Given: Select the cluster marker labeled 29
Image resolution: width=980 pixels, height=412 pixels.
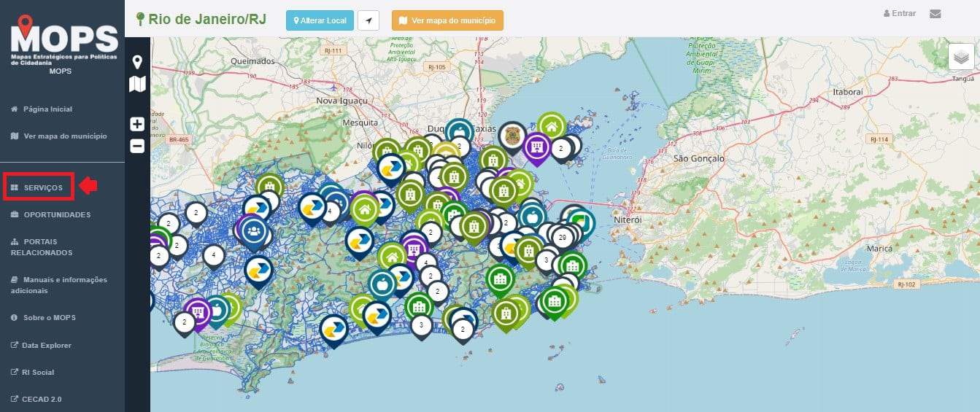Looking at the screenshot, I should click(x=561, y=238).
